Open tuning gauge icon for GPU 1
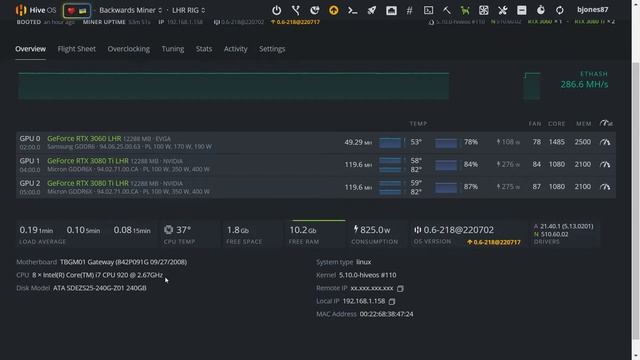Screen dimensions: 640x360 [605, 164]
